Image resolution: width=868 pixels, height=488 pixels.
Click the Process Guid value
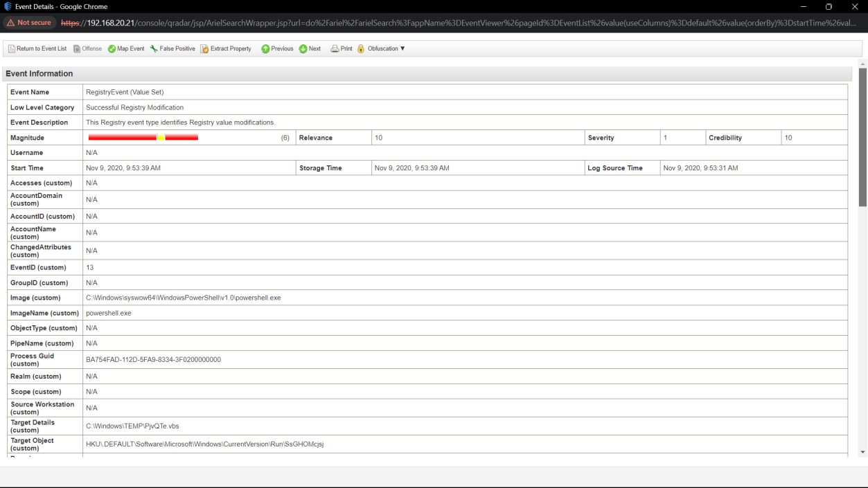pyautogui.click(x=154, y=360)
